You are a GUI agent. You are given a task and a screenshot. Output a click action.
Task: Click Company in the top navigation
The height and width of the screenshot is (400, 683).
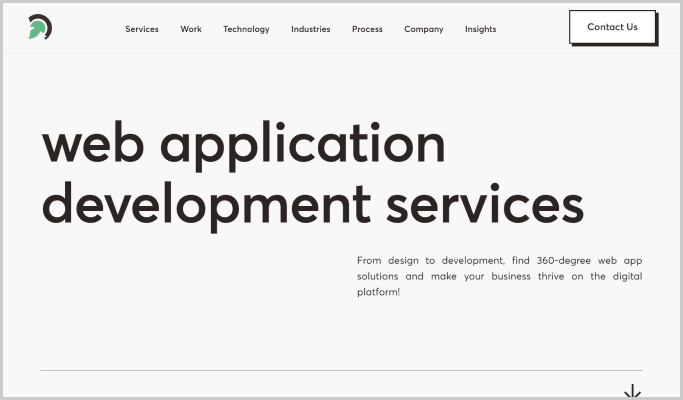coord(423,29)
